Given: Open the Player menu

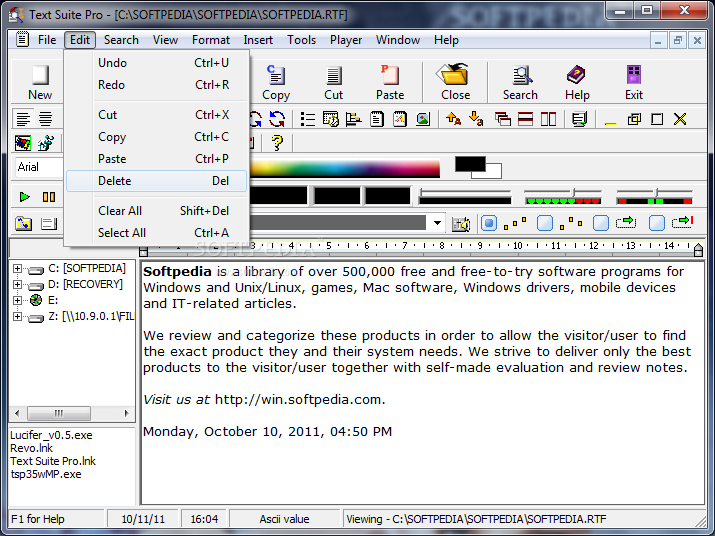Looking at the screenshot, I should [x=346, y=40].
